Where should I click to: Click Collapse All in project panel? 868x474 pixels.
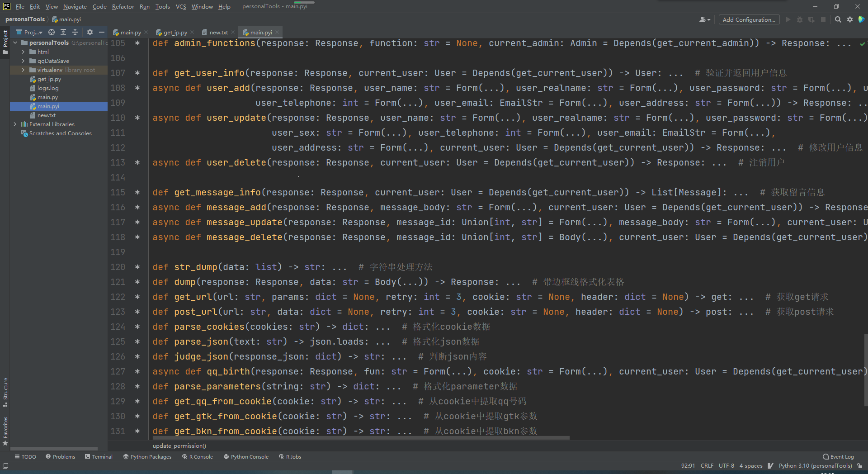pos(75,32)
